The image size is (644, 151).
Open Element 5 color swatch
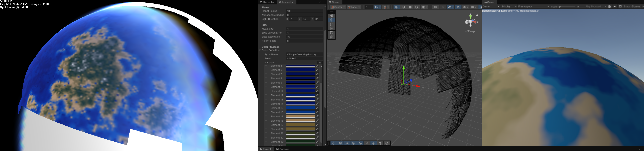pos(300,66)
